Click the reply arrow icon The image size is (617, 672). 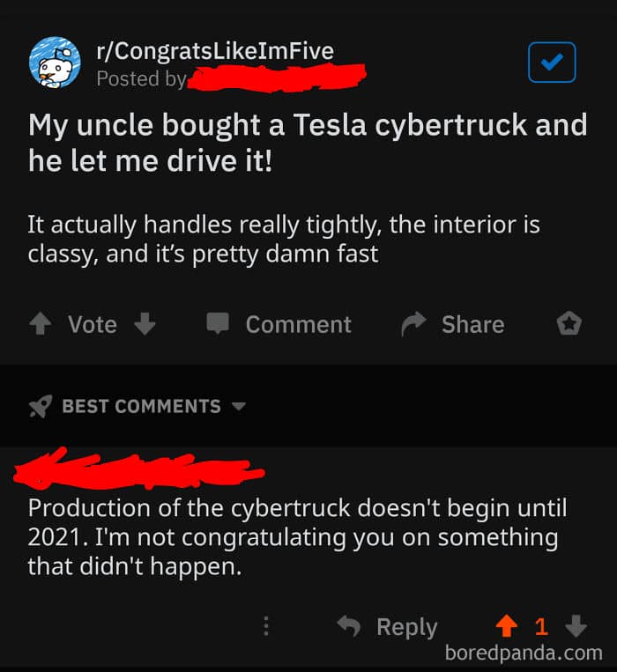coord(349,626)
